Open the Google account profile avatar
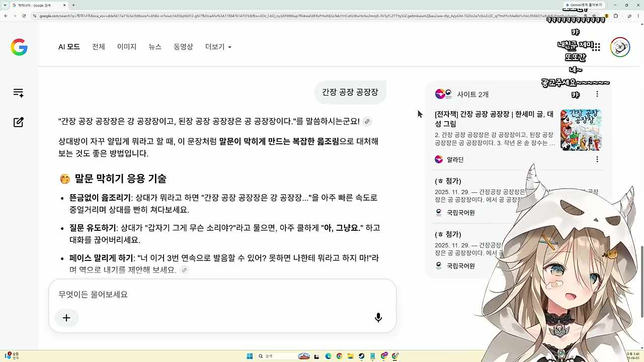Screen dimensions: 644x362 pos(620,47)
